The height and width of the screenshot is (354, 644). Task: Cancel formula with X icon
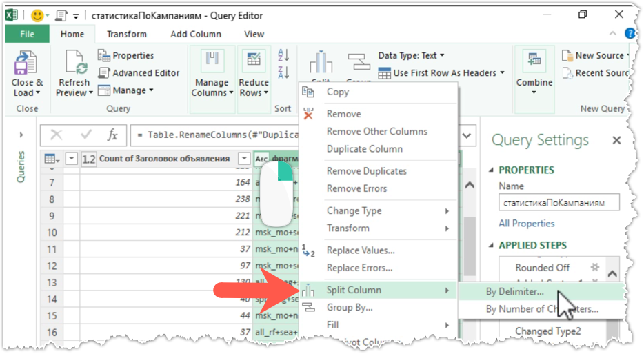pyautogui.click(x=56, y=135)
